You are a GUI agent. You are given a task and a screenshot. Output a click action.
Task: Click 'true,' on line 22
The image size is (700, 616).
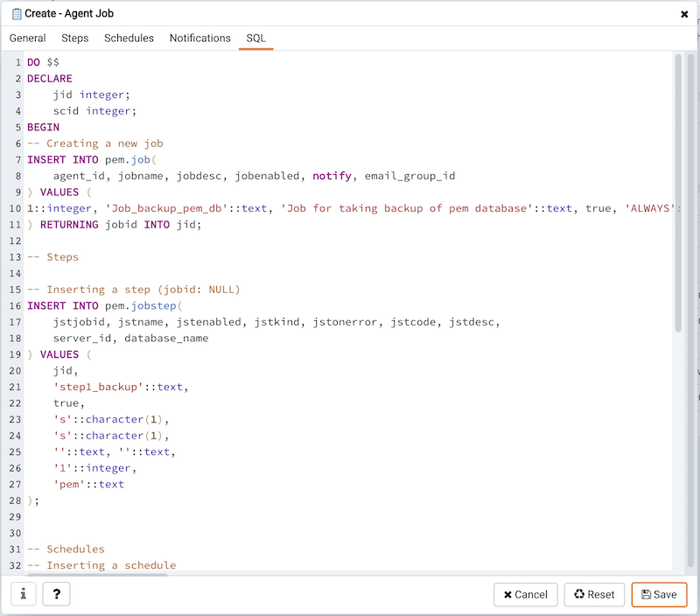69,403
